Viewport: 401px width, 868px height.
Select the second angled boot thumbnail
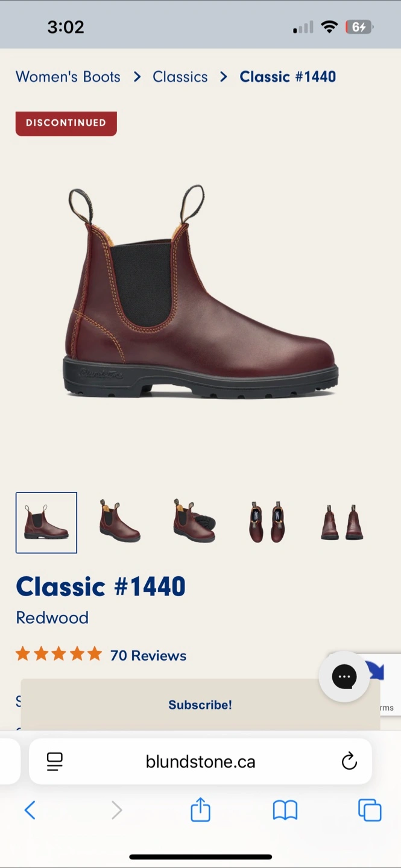[119, 521]
